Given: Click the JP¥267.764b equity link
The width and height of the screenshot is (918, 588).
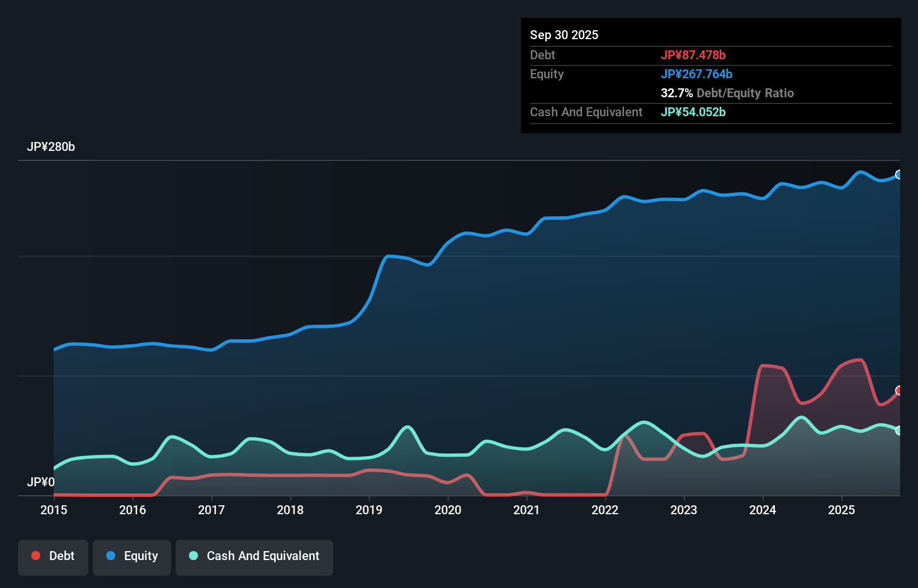Looking at the screenshot, I should (697, 74).
